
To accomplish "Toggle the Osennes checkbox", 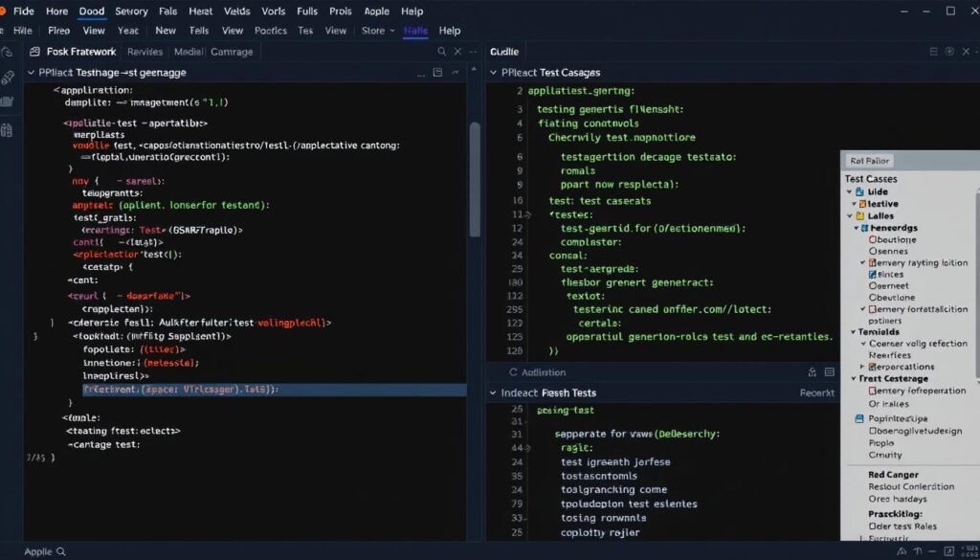I will (873, 251).
